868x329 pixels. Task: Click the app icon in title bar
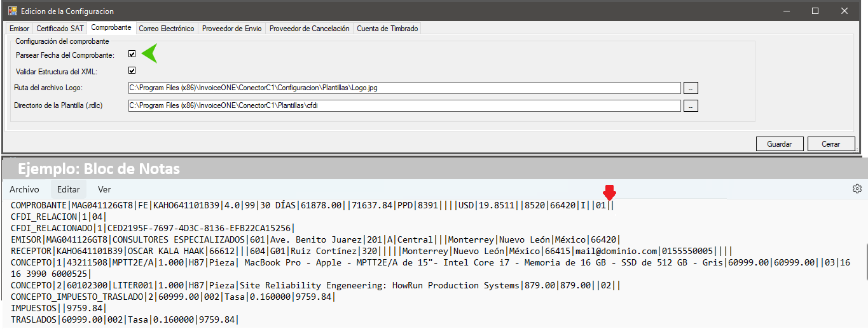12,11
